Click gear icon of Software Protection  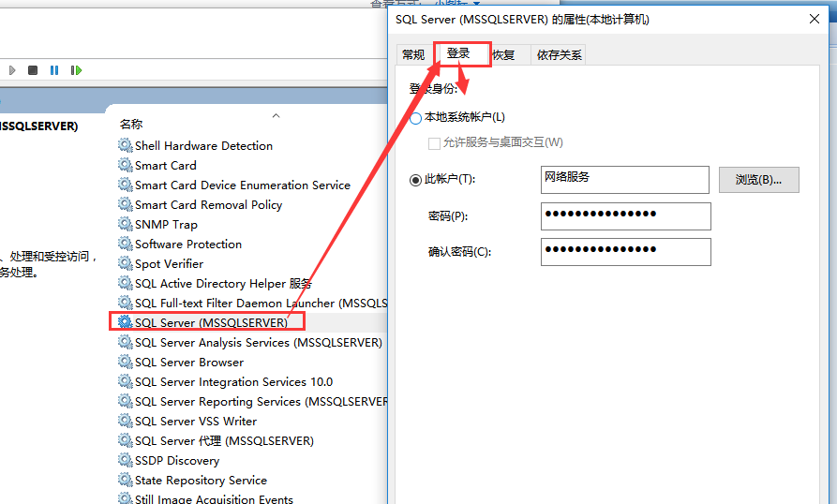[126, 244]
